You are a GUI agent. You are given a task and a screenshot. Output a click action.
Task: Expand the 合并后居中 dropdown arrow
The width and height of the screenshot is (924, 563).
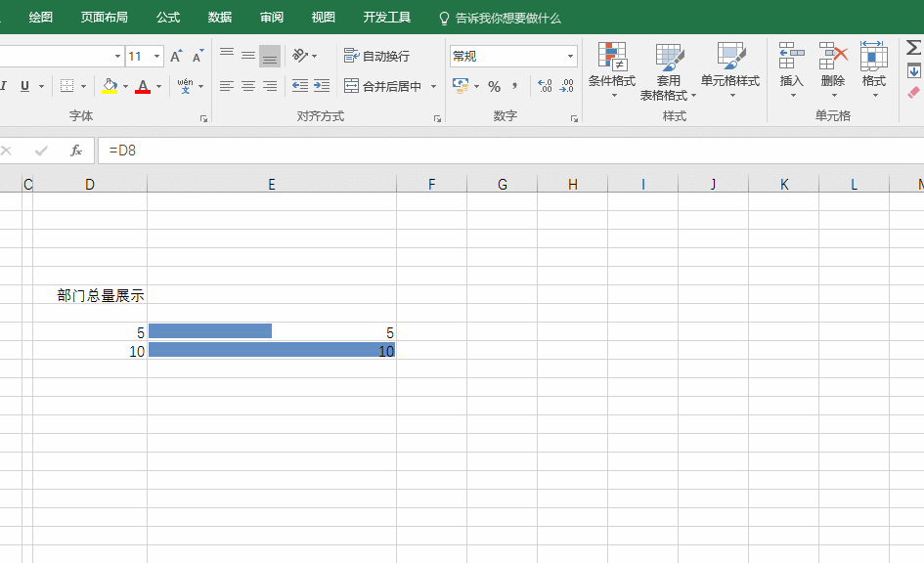(x=433, y=87)
